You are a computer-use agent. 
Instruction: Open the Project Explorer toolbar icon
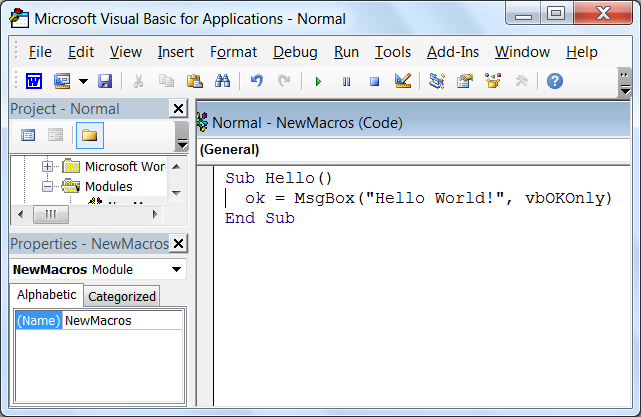click(x=437, y=81)
